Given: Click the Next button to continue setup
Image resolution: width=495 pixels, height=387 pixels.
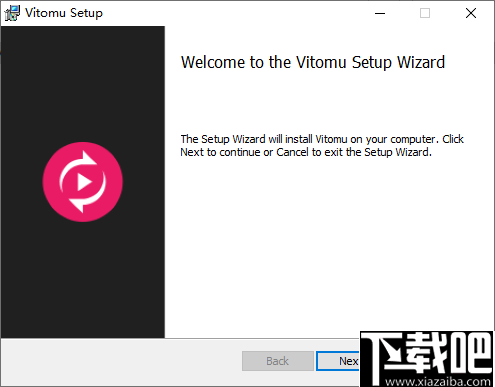Looking at the screenshot, I should click(x=338, y=361).
